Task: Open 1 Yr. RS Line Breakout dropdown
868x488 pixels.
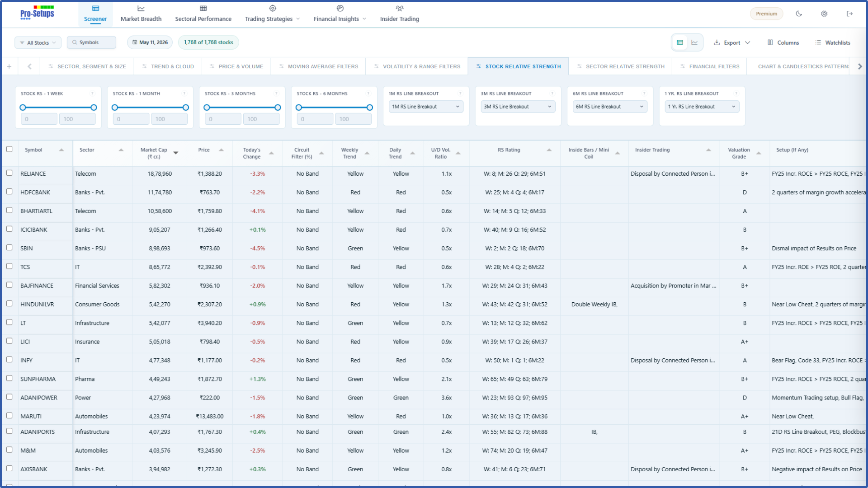Action: pyautogui.click(x=702, y=107)
